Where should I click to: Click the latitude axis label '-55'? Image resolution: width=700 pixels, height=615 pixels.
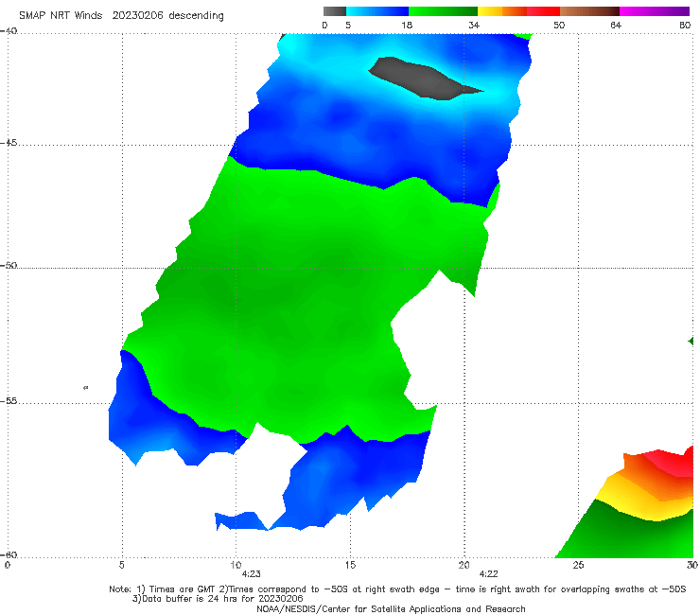tap(9, 401)
